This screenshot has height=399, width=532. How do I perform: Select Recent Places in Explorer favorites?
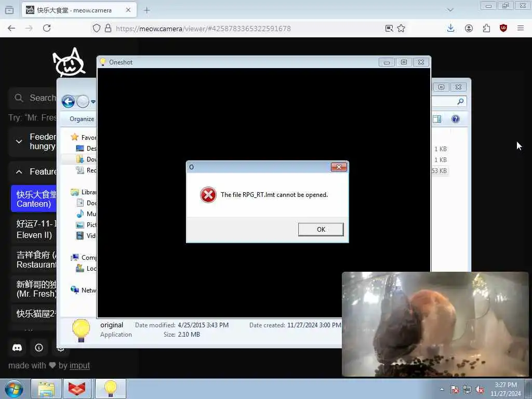click(86, 170)
